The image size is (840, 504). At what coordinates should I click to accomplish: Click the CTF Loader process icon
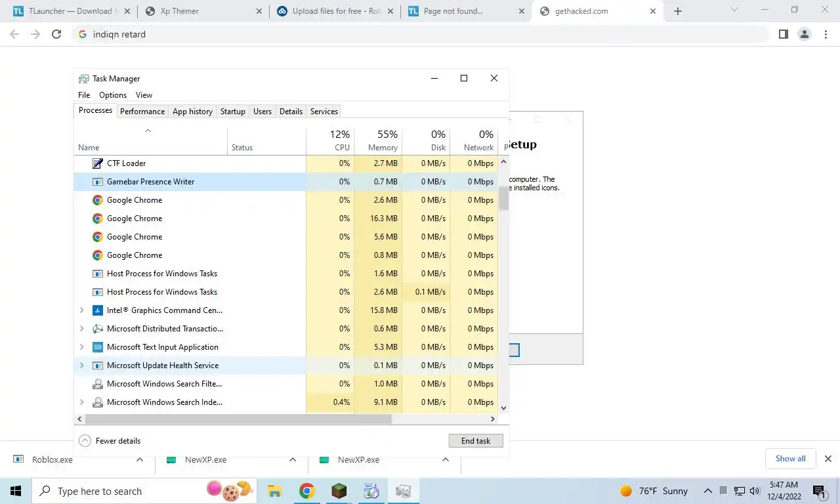click(x=97, y=163)
